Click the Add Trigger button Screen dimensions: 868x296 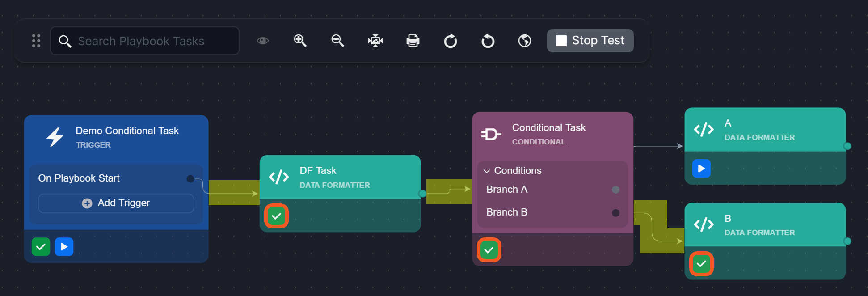click(116, 203)
